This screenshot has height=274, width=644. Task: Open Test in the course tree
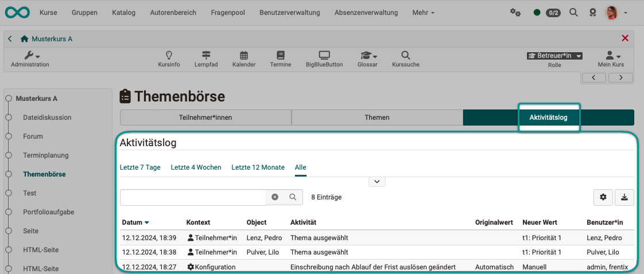click(x=30, y=193)
